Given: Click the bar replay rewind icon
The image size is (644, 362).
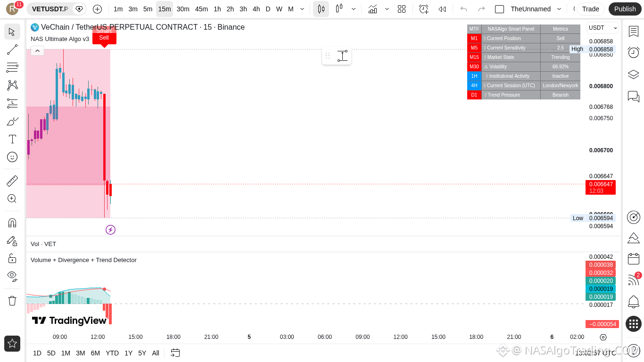Looking at the screenshot, I should click(x=442, y=9).
